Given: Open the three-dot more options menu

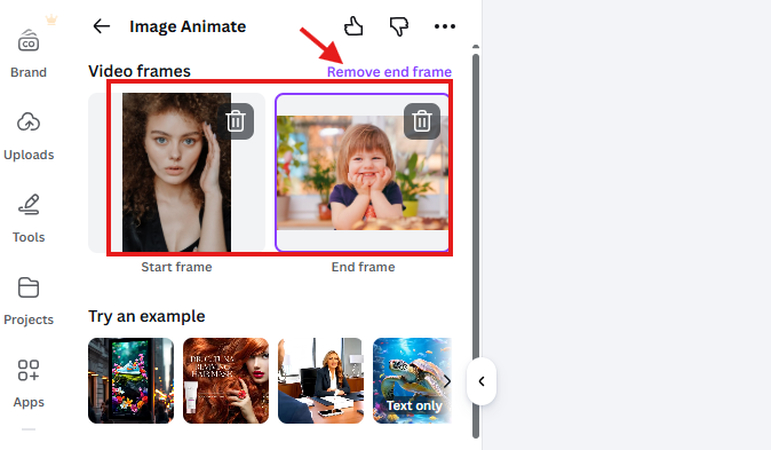Looking at the screenshot, I should (x=445, y=26).
